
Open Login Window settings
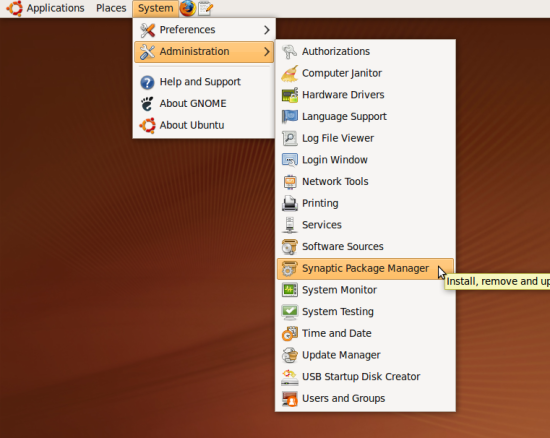pos(365,160)
